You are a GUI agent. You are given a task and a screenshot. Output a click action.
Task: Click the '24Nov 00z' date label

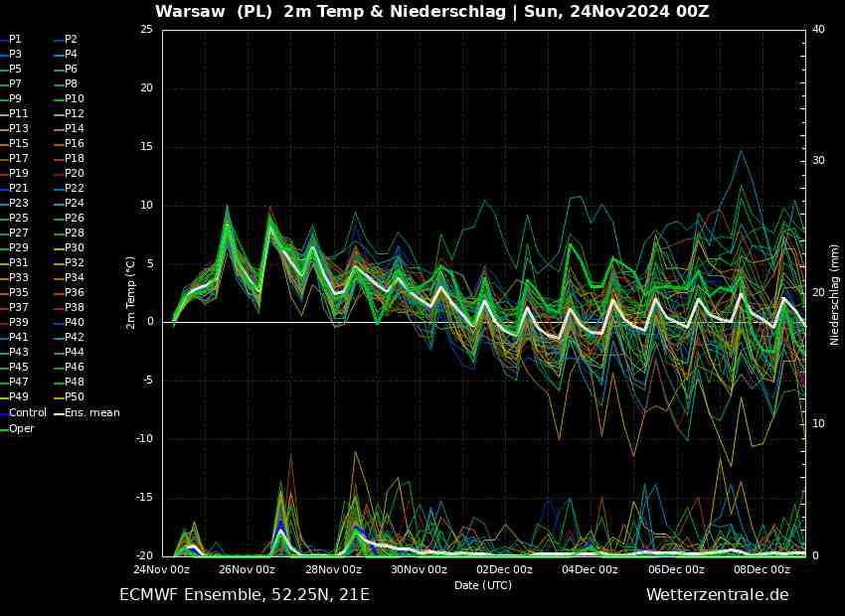click(x=162, y=569)
